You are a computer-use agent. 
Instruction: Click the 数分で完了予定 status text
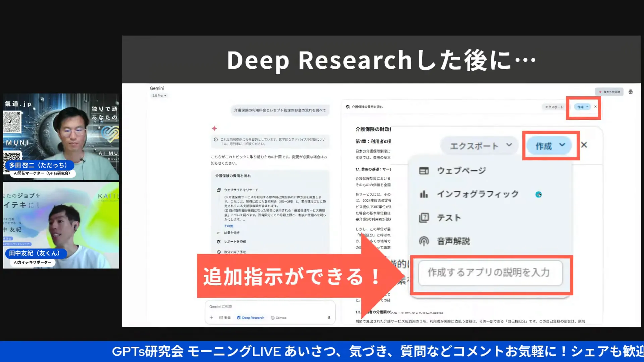point(235,252)
